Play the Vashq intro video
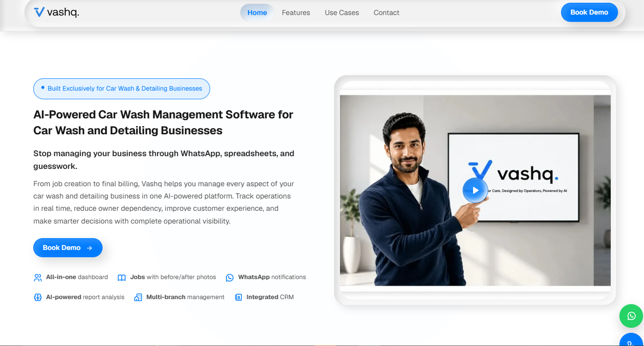 pos(475,190)
